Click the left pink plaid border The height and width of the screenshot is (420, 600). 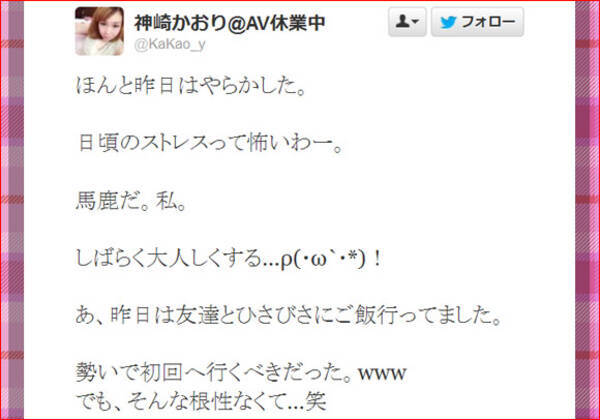(x=12, y=210)
